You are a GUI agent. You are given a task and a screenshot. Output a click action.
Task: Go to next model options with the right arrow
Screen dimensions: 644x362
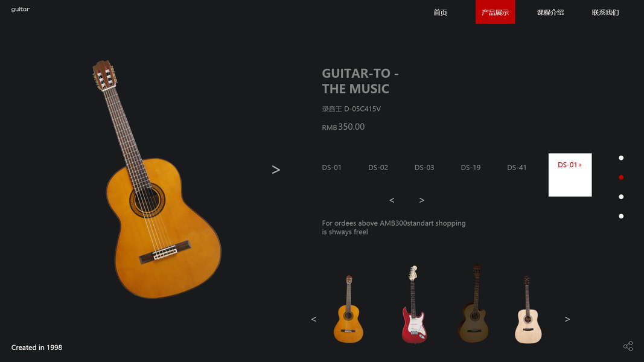(x=422, y=200)
